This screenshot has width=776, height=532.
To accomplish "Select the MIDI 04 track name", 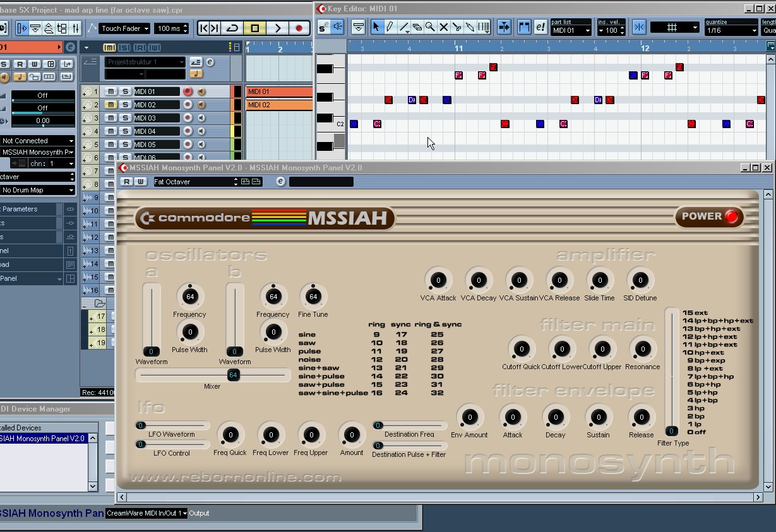I will click(x=157, y=131).
